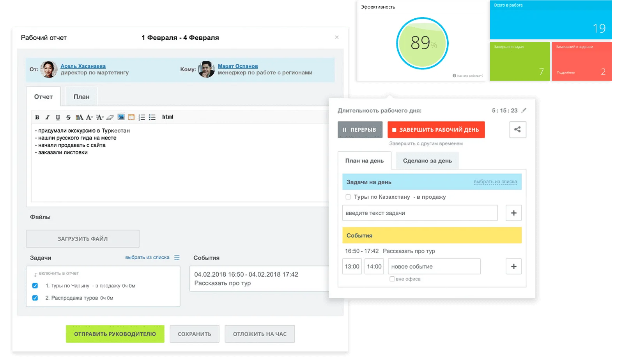Click the strikethrough formatting icon
The width and height of the screenshot is (623, 364).
[68, 117]
